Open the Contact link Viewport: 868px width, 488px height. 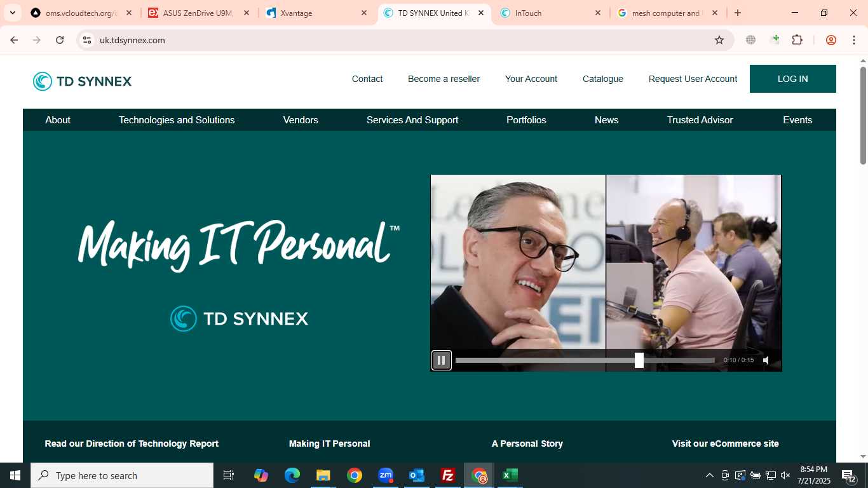click(367, 79)
